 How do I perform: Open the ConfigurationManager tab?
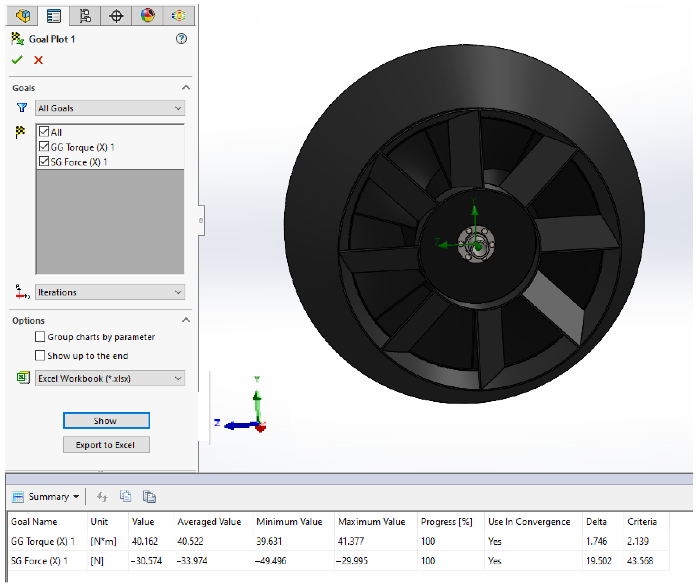click(x=85, y=16)
